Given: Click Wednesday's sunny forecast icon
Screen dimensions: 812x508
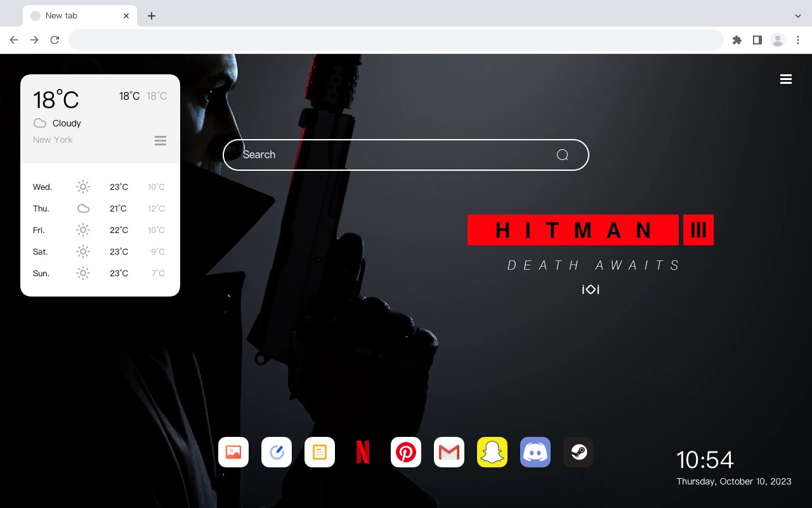Looking at the screenshot, I should click(83, 187).
